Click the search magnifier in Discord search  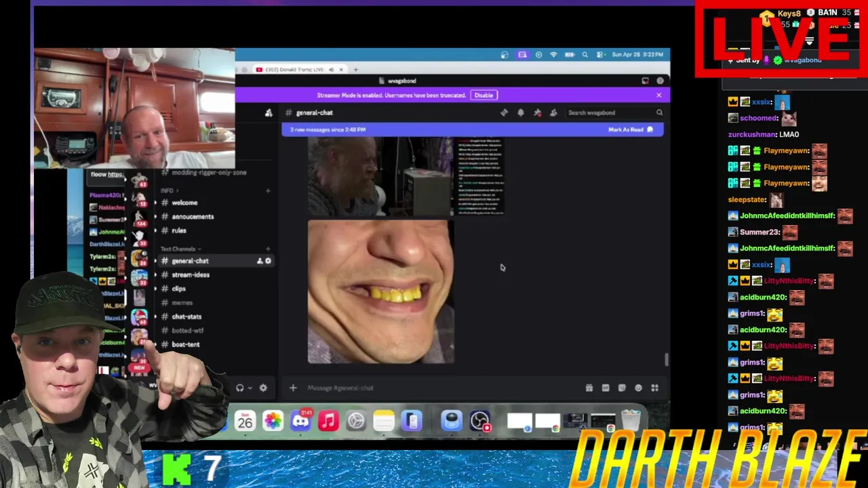point(659,113)
